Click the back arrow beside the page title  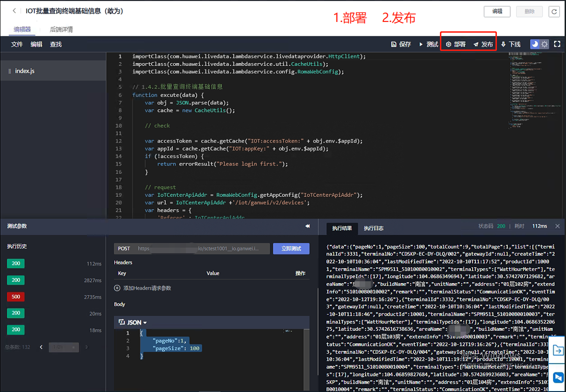(x=14, y=11)
